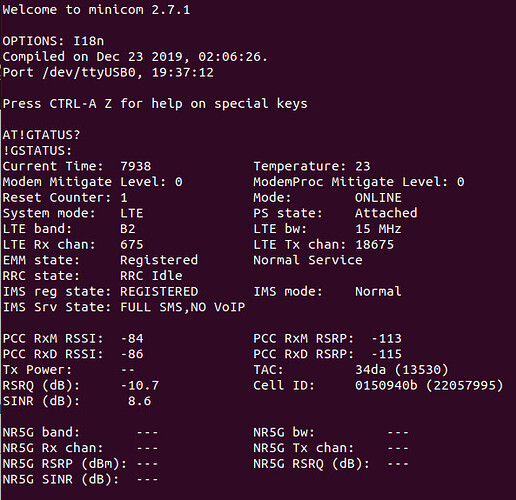Click the PCC RxM RSRP value -113
516x500 pixels.
point(386,339)
